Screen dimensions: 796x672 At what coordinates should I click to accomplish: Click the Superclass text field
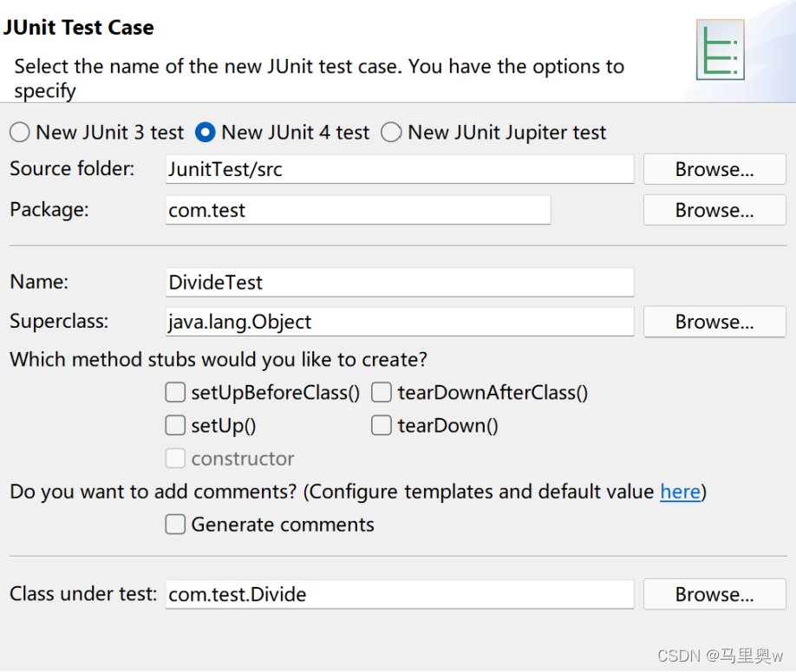(399, 322)
